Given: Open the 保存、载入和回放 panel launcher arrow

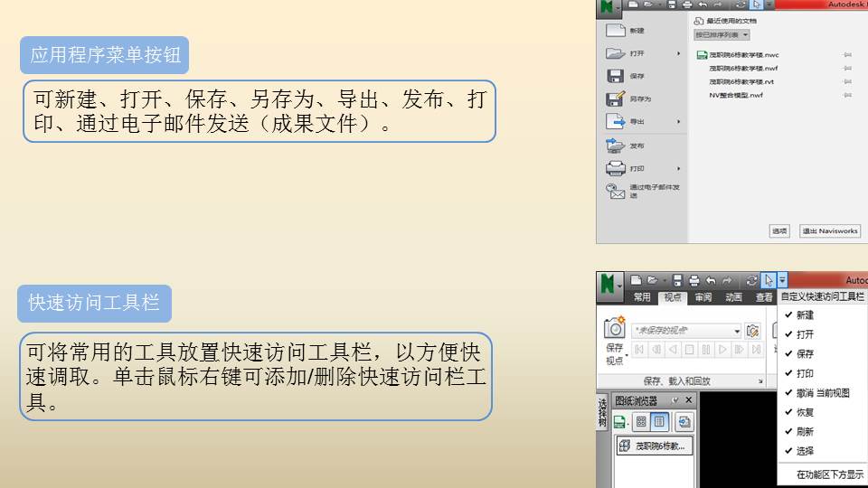Looking at the screenshot, I should 760,381.
